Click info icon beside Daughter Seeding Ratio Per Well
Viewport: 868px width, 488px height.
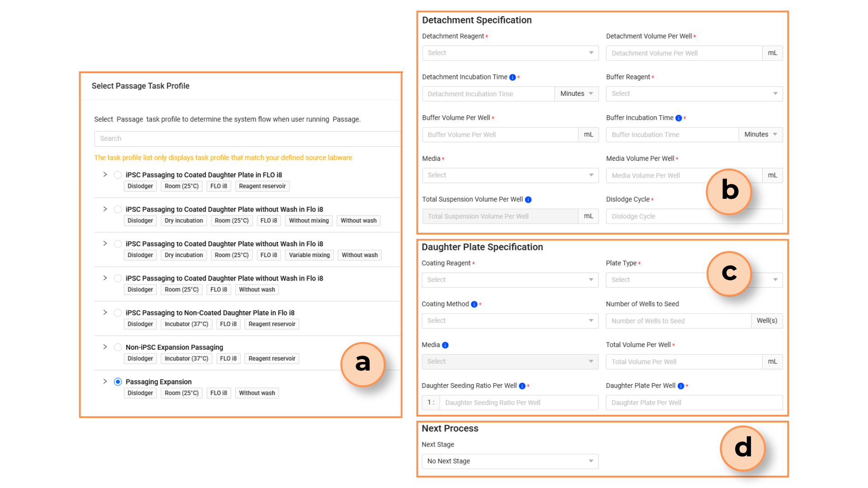click(x=522, y=386)
